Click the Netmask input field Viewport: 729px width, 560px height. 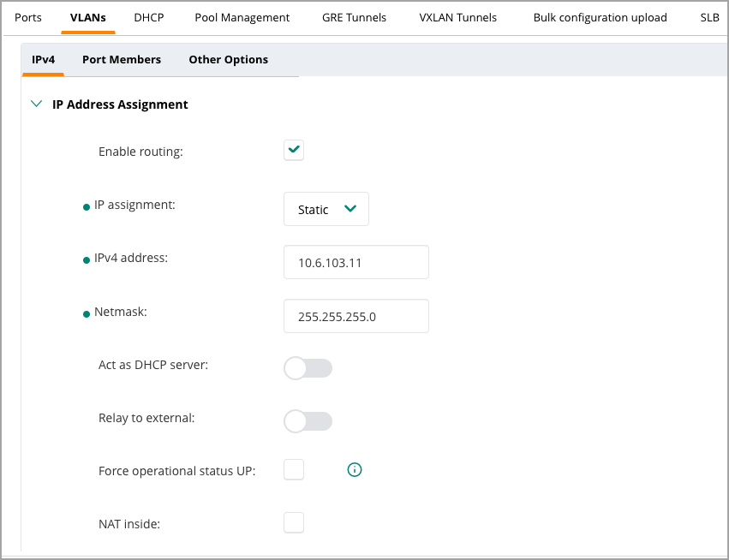click(x=356, y=316)
